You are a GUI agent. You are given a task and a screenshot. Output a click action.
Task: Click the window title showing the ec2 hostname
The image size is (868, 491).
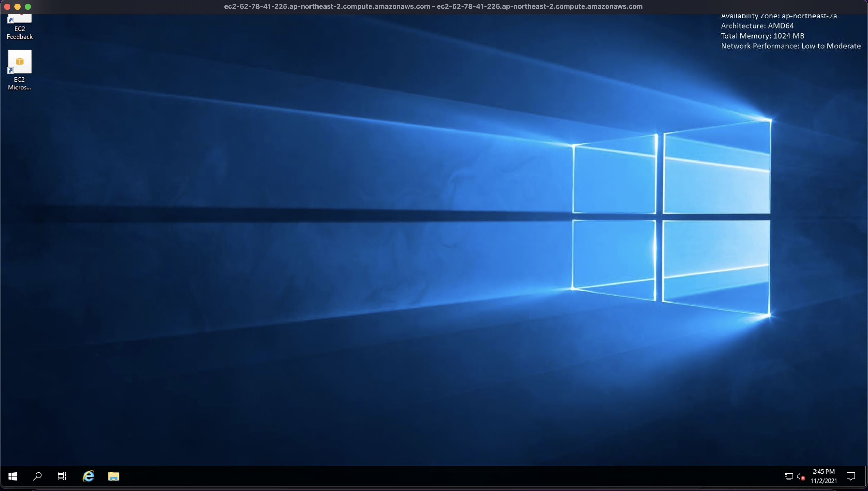(433, 6)
